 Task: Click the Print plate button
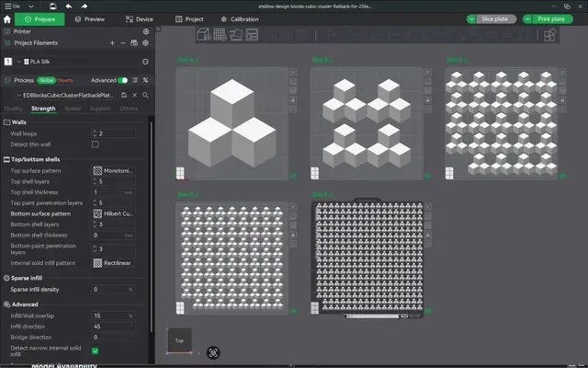(x=552, y=19)
